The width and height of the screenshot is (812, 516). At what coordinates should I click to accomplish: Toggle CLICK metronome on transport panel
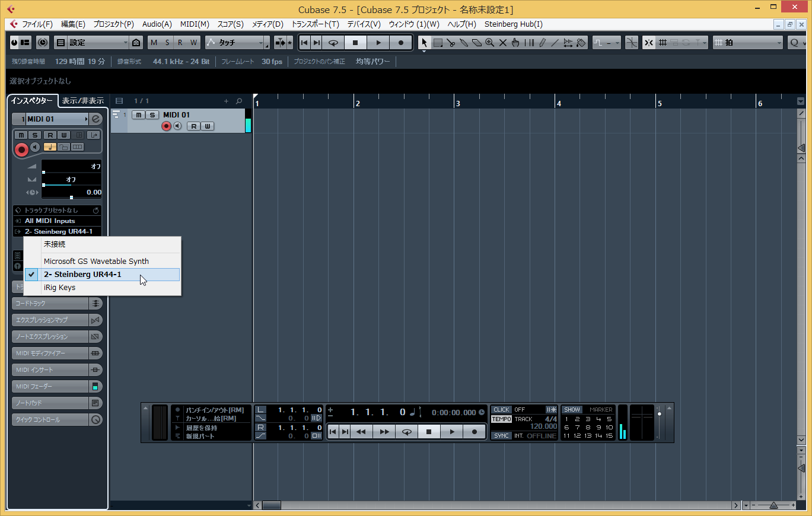point(501,410)
